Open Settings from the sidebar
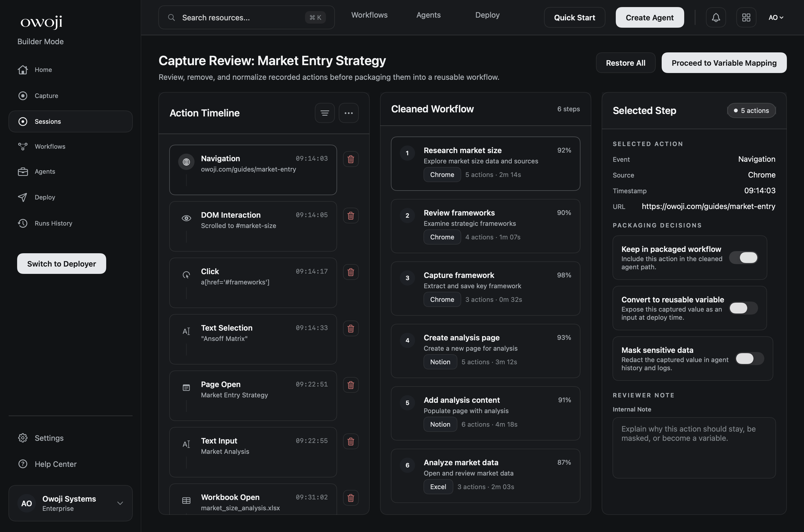 pyautogui.click(x=49, y=438)
